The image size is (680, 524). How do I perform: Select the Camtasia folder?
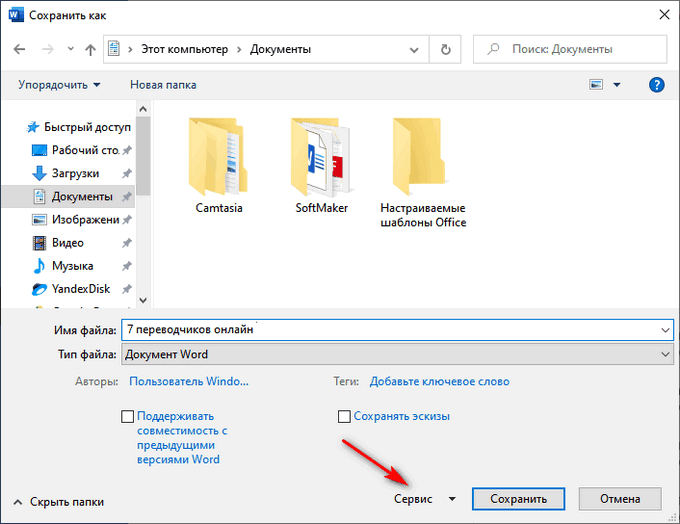(219, 165)
